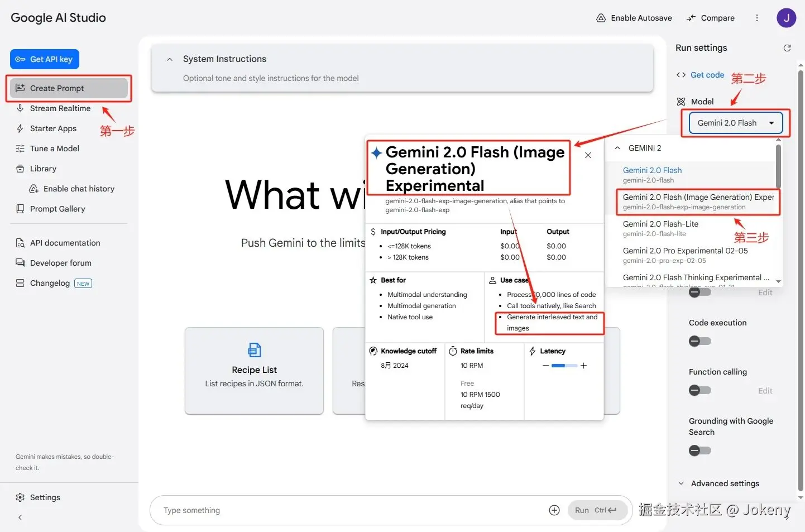Image resolution: width=805 pixels, height=532 pixels.
Task: Open API documentation link
Action: click(x=65, y=243)
